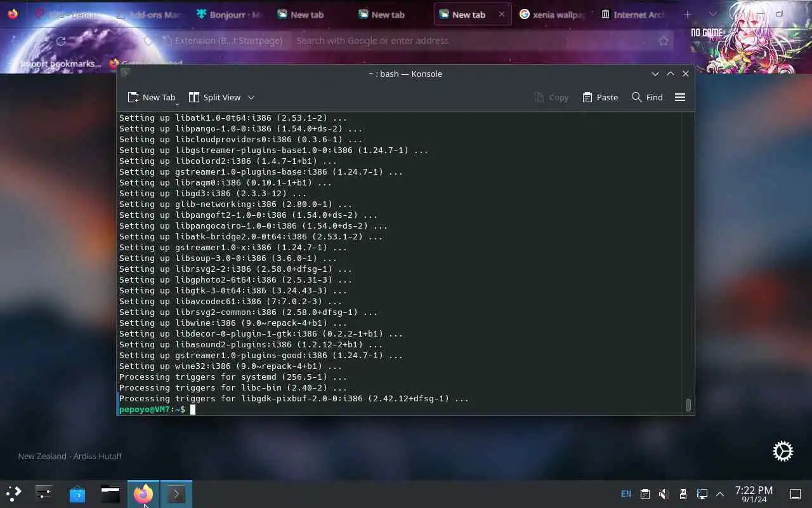Switch to the Add-ons Manager tab
Viewport: 812px width, 508px height.
[148, 14]
